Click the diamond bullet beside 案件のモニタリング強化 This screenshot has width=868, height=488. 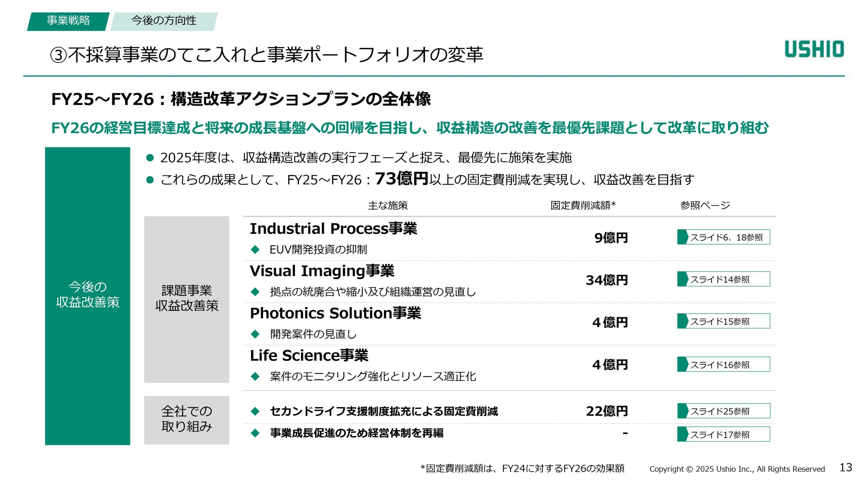[x=255, y=376]
